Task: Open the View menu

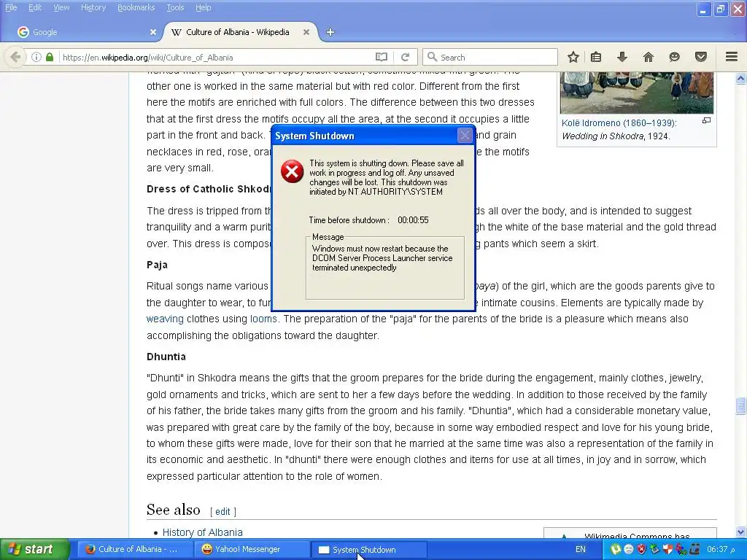Action: click(x=61, y=7)
